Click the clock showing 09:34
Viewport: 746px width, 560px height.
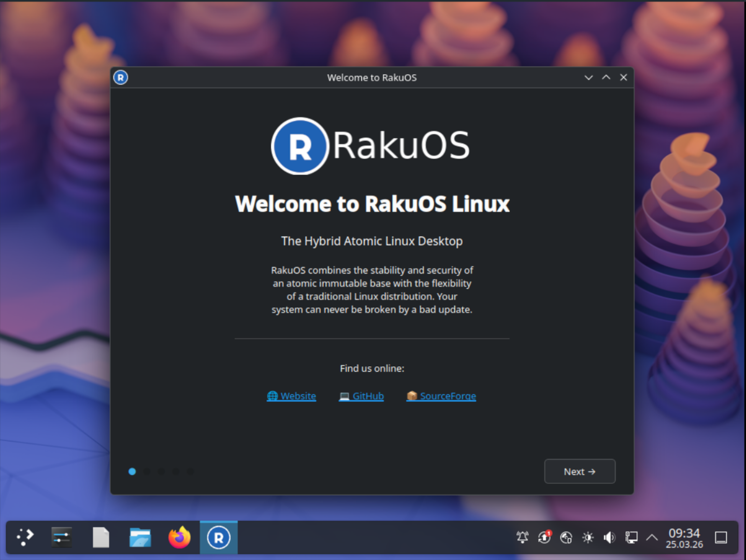(684, 538)
